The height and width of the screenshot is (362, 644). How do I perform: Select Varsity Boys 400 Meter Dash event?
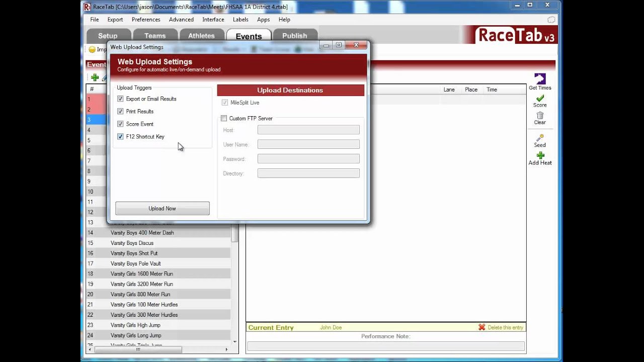click(x=158, y=233)
